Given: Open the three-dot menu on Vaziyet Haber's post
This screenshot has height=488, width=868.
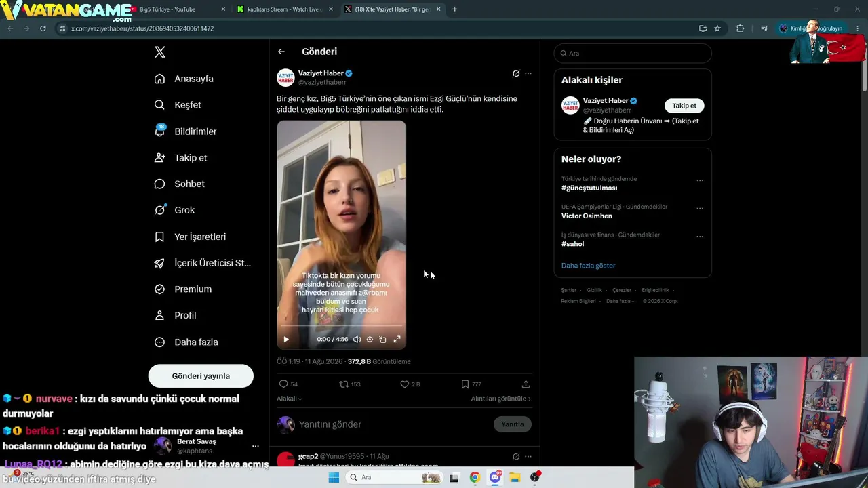Looking at the screenshot, I should tap(528, 73).
